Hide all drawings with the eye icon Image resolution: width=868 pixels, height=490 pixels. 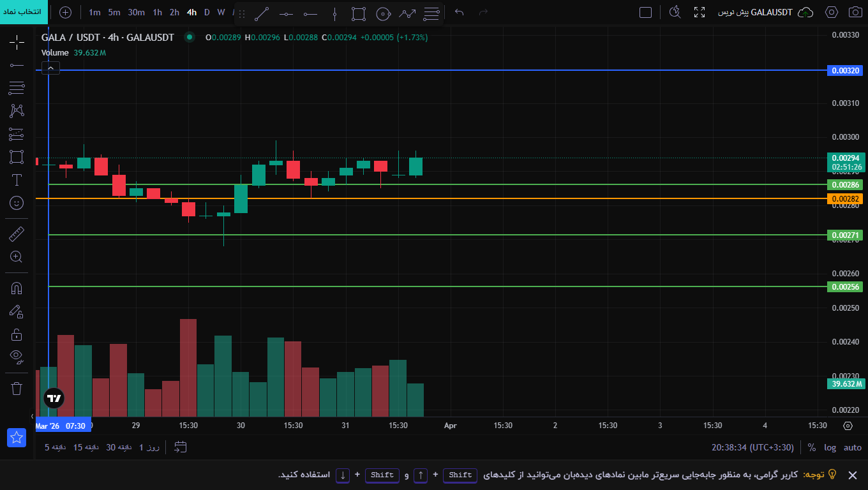(17, 356)
